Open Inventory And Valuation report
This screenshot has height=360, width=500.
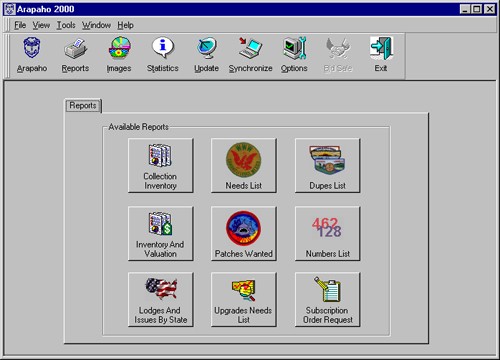[x=160, y=233]
